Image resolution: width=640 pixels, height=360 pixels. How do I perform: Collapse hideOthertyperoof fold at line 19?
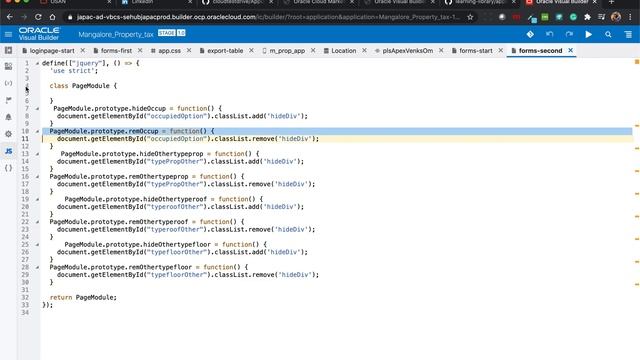(37, 199)
